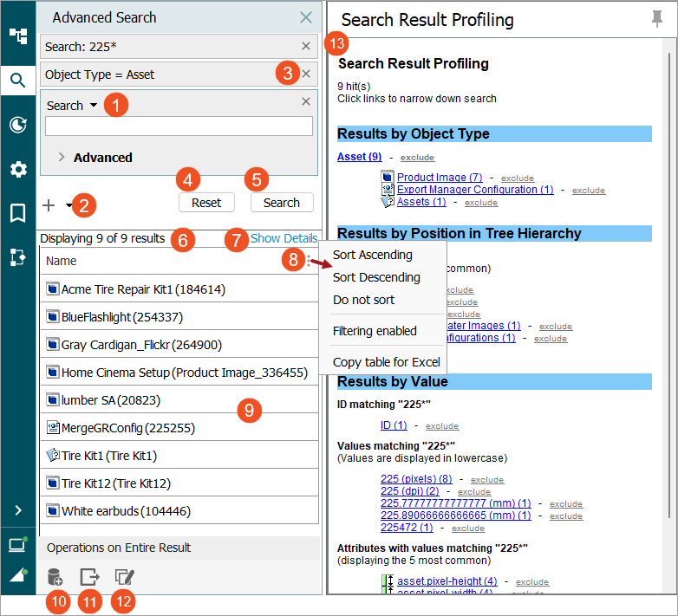678x616 pixels.
Task: Click the signal triangle status icon
Action: [x=17, y=575]
